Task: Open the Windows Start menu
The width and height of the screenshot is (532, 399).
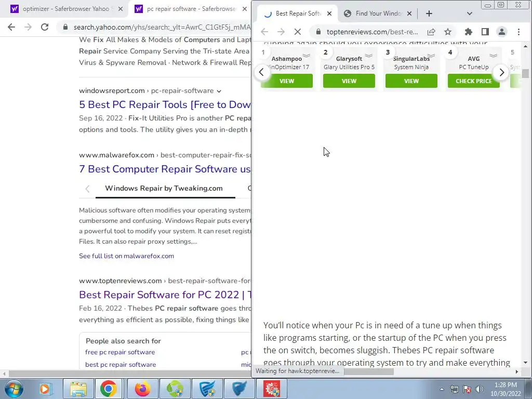Action: click(x=14, y=389)
